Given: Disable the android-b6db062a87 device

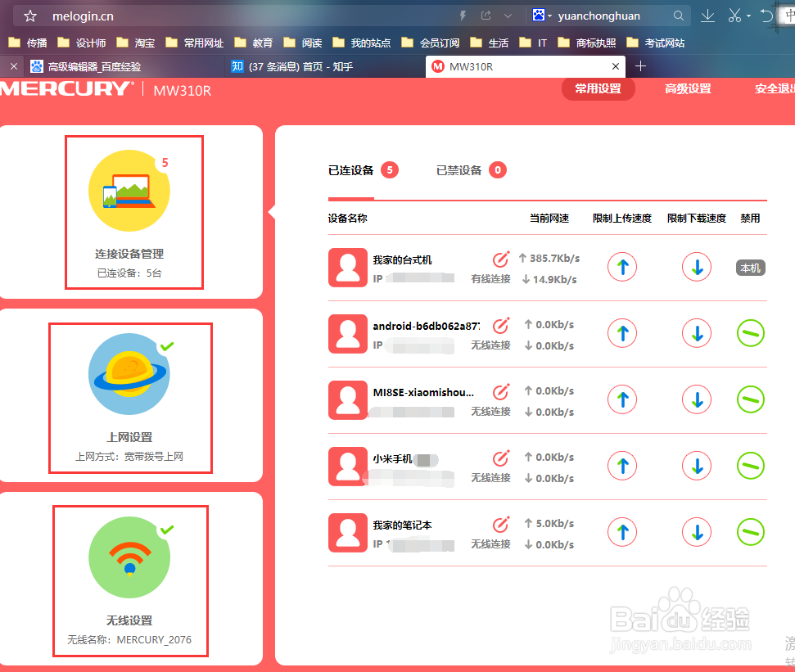Looking at the screenshot, I should (751, 333).
